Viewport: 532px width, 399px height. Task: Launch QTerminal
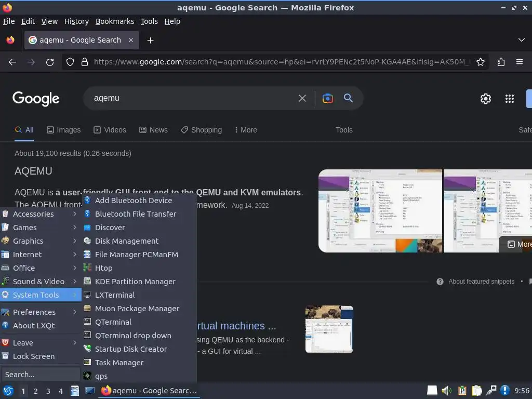click(x=139, y=322)
